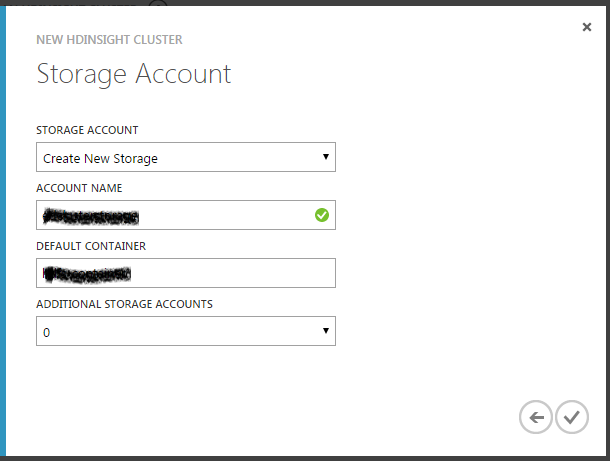Click the blue strip on dialog's left edge
This screenshot has height=461, width=610.
(x=3, y=230)
